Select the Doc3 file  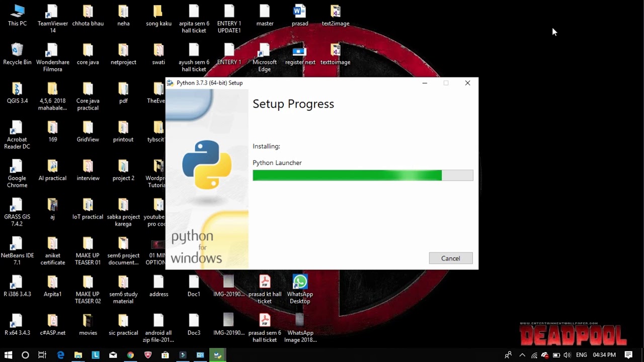click(x=194, y=325)
